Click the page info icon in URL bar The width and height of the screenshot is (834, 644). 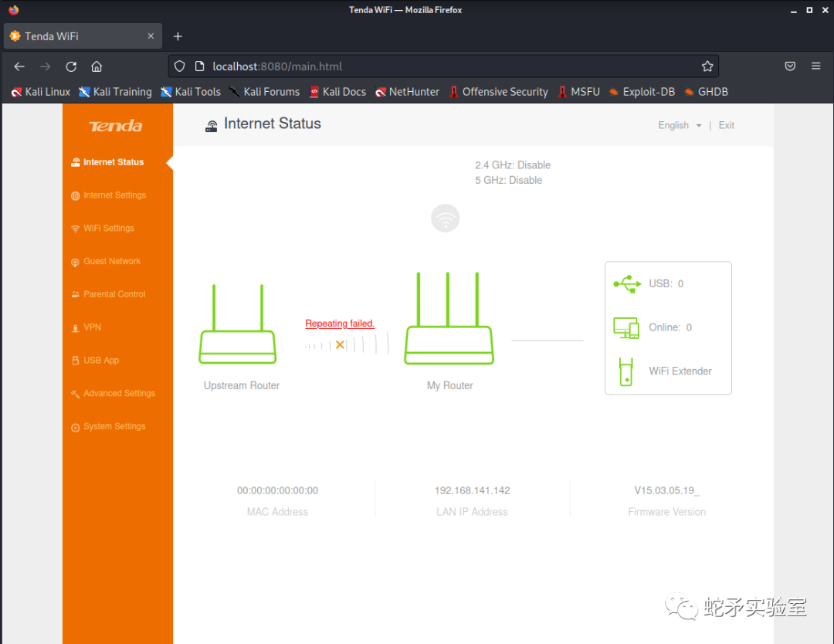[x=199, y=66]
